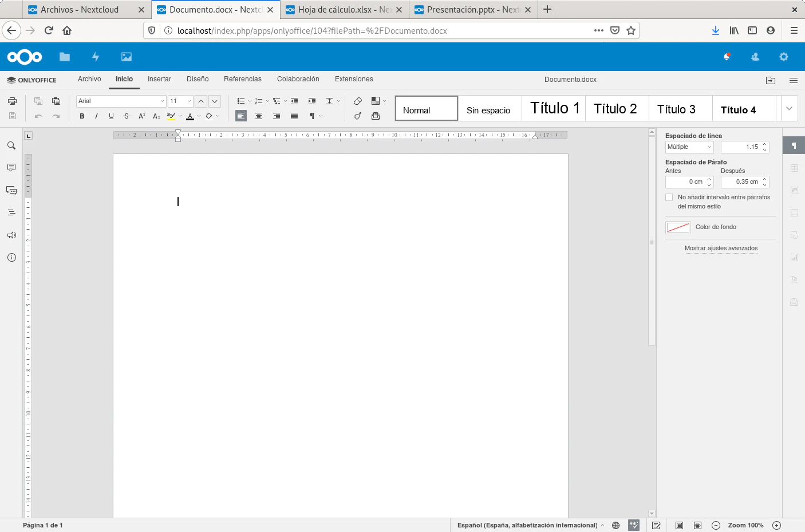The height and width of the screenshot is (532, 805).
Task: Open the Color de fondo swatch
Action: (678, 227)
